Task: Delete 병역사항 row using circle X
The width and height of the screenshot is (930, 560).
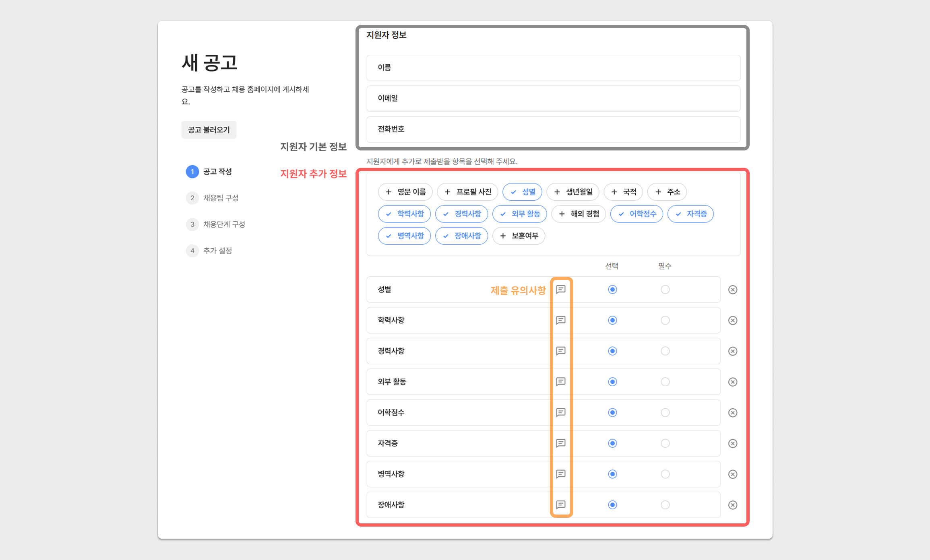Action: [x=733, y=474]
